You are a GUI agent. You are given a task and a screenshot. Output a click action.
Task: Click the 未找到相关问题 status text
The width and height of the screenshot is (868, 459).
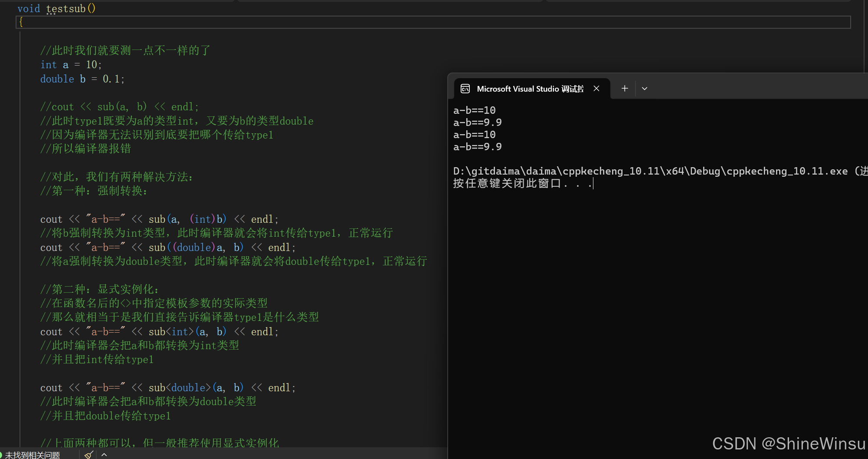(33, 455)
